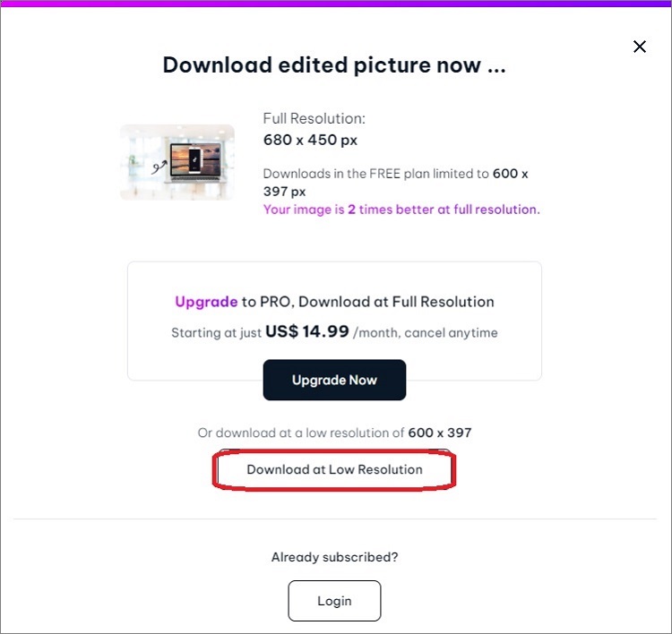
Task: Close the download dialog with the X
Action: pos(640,47)
